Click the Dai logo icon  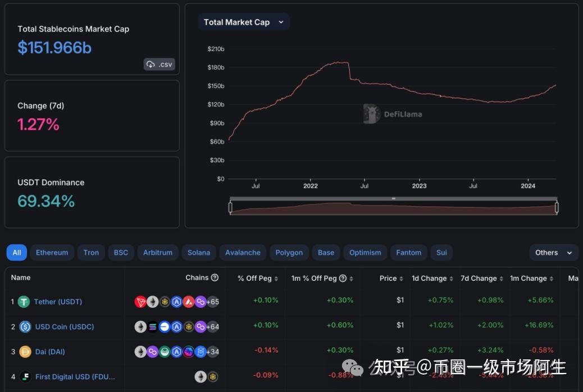tap(25, 352)
